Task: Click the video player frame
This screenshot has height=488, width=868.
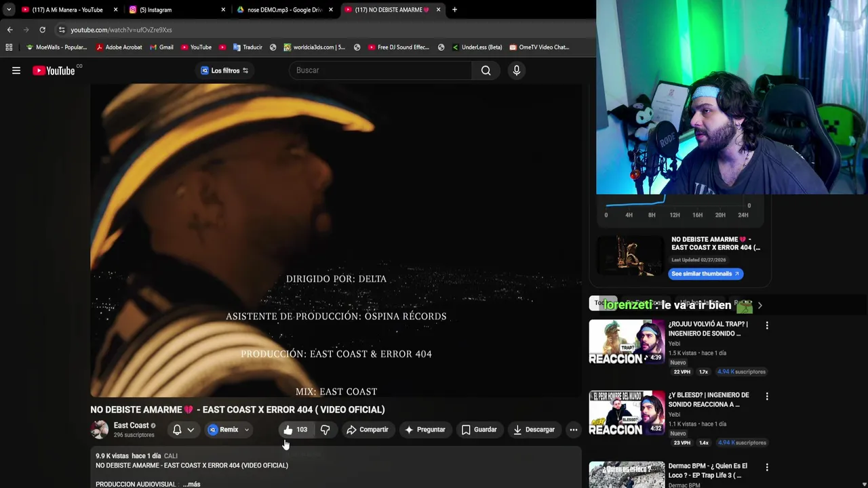Action: click(336, 241)
